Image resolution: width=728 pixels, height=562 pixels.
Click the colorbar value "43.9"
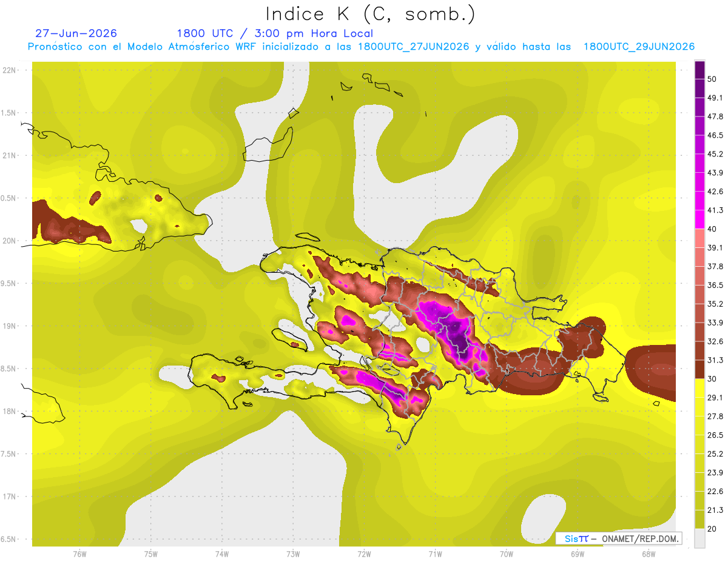[x=716, y=173]
